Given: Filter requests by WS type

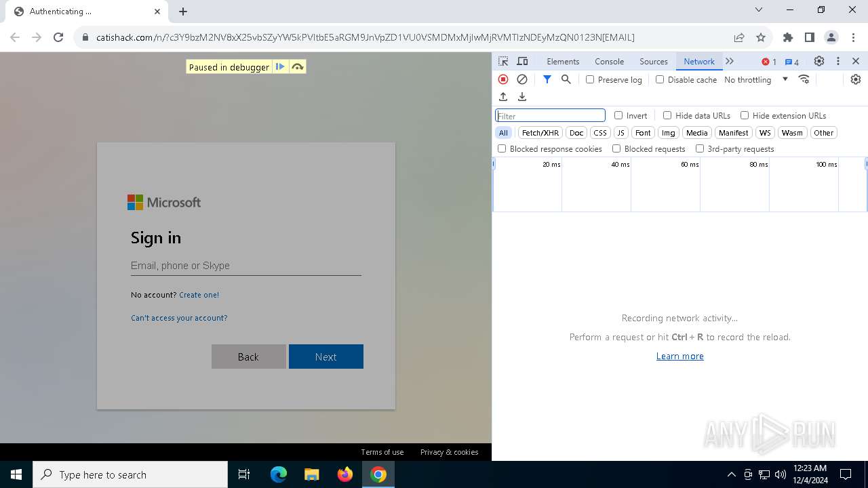Looking at the screenshot, I should [765, 133].
